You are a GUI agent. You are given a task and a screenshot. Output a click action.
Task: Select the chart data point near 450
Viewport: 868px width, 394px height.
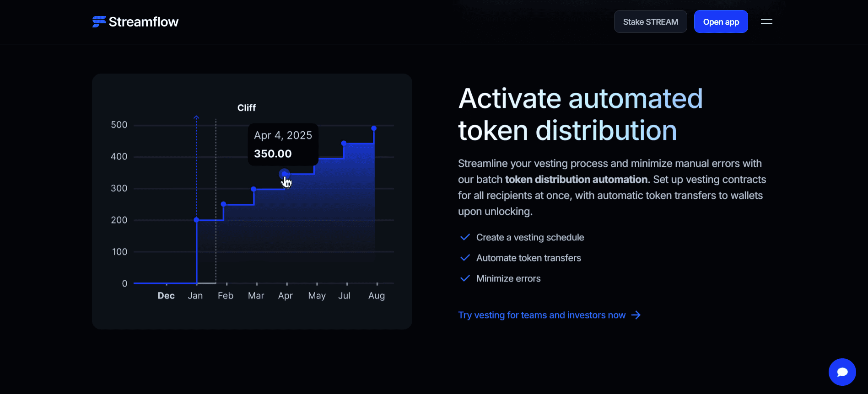tap(344, 143)
